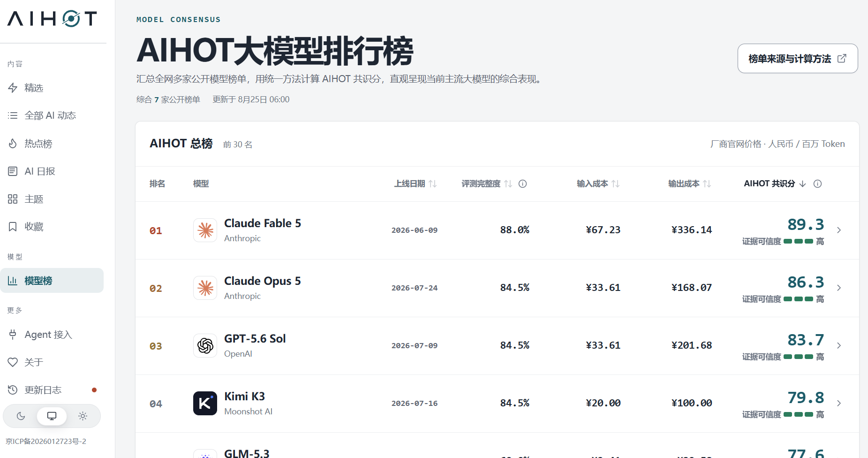Viewport: 868px width, 458px height.
Task: Click confidence bar for Kimi K3
Action: (798, 414)
